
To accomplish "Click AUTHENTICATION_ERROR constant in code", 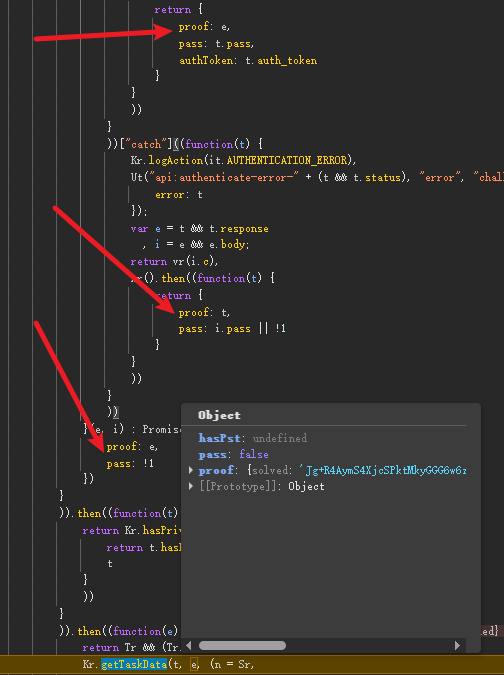I will pyautogui.click(x=287, y=161).
